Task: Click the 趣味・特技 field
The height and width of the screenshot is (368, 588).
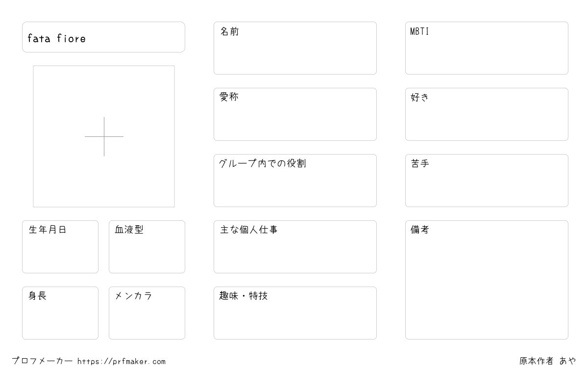Action: pos(295,313)
